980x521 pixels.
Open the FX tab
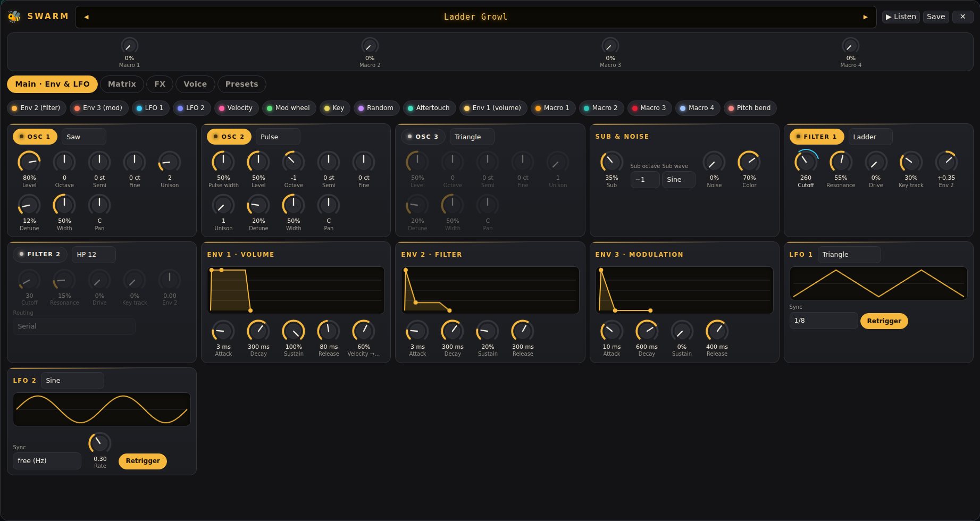click(x=160, y=84)
